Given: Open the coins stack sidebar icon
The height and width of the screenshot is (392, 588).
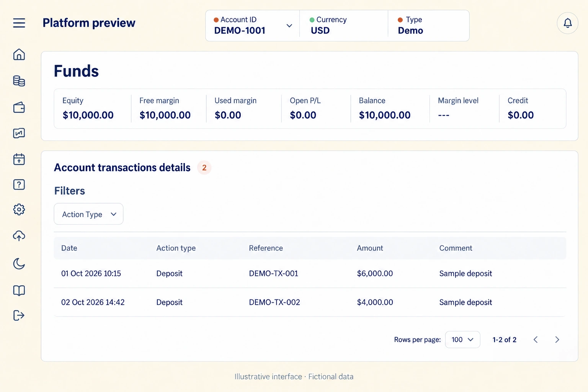Looking at the screenshot, I should pos(19,81).
